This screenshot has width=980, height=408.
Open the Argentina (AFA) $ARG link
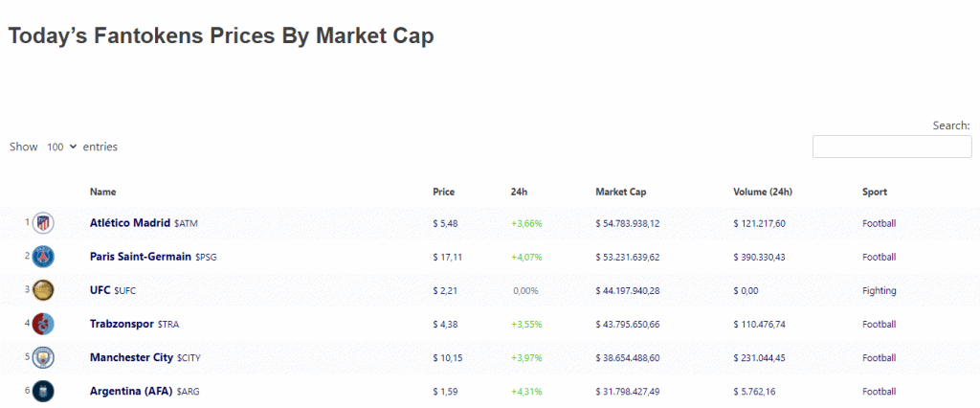click(x=145, y=391)
